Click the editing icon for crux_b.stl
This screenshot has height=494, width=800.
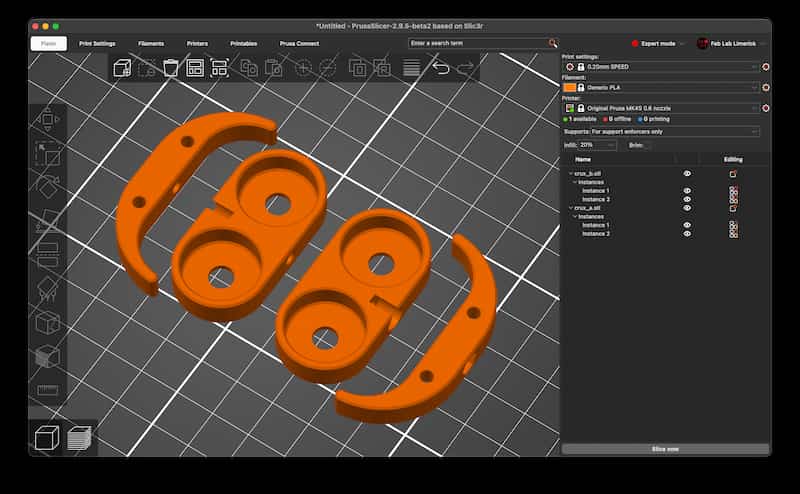733,174
